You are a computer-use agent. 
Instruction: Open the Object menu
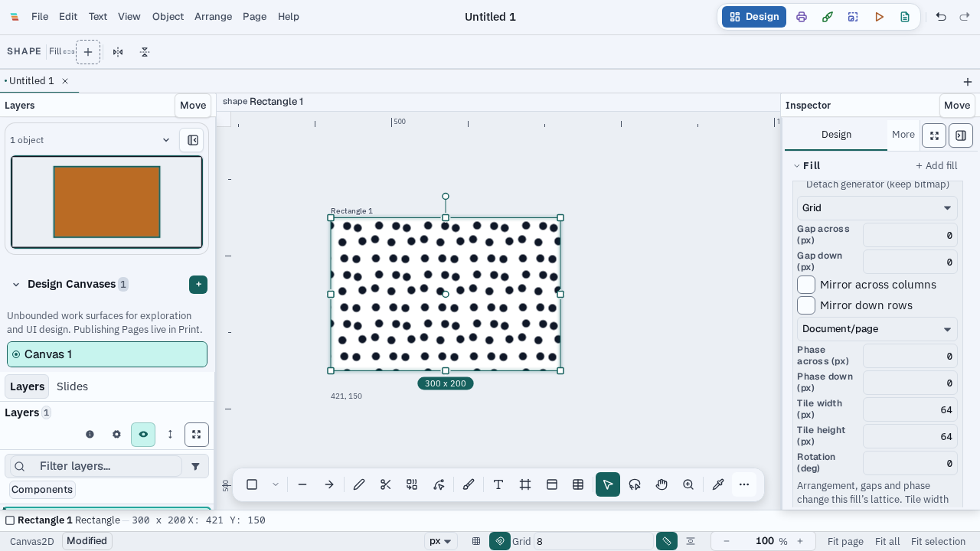click(168, 17)
